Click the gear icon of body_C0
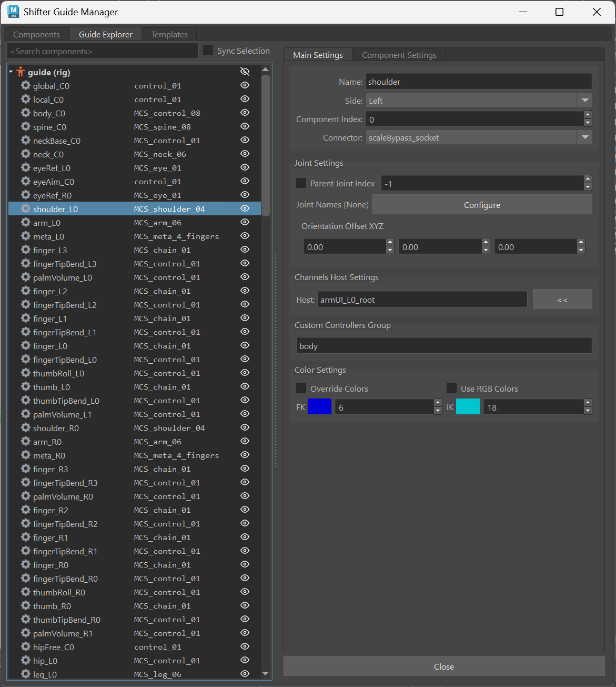Image resolution: width=616 pixels, height=687 pixels. click(x=25, y=113)
